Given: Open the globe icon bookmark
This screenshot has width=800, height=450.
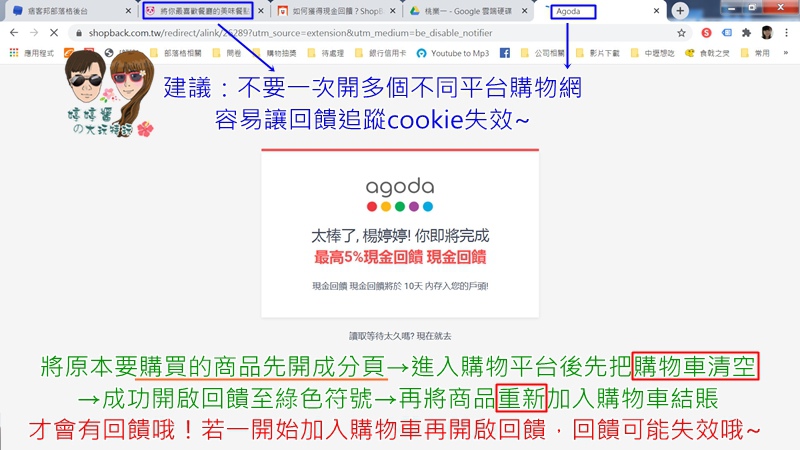Looking at the screenshot, I should click(109, 53).
